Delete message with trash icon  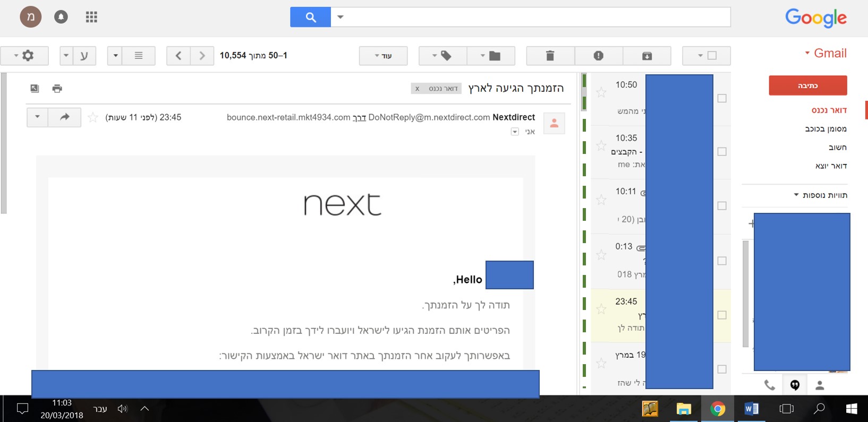(x=550, y=55)
